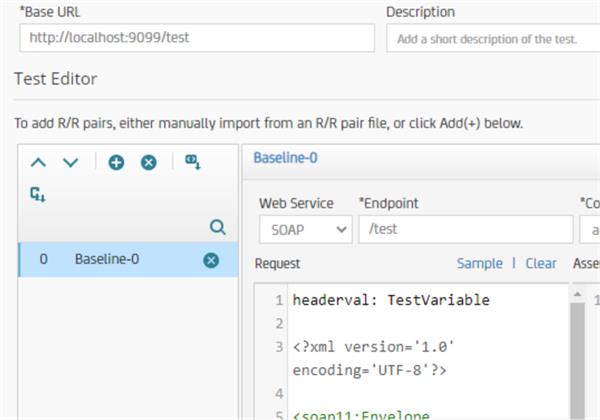Import R/R pair file icon next to separator

coord(193,162)
